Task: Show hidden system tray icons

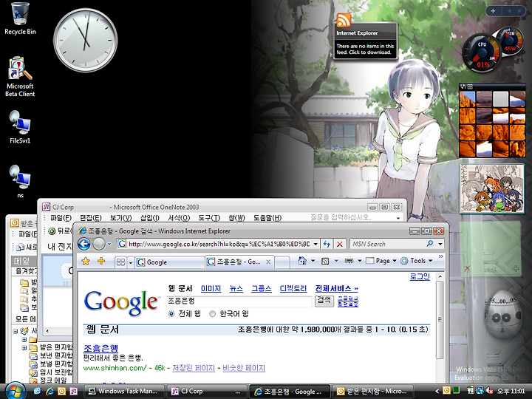Action: [x=437, y=391]
